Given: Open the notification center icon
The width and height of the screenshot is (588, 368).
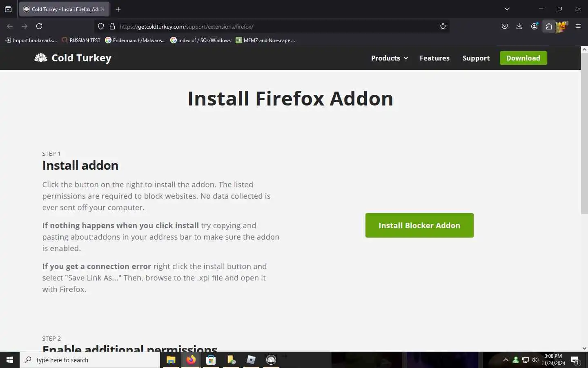Looking at the screenshot, I should [x=575, y=360].
